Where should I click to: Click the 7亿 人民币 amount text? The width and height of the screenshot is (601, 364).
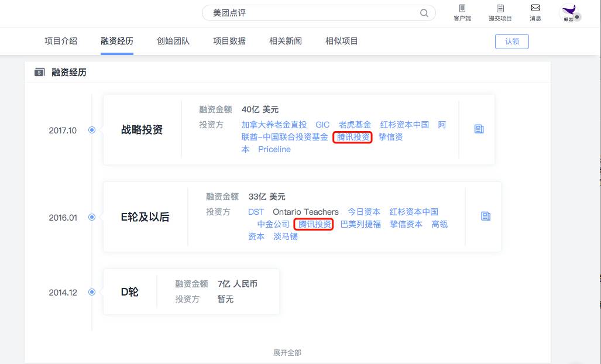pos(237,284)
